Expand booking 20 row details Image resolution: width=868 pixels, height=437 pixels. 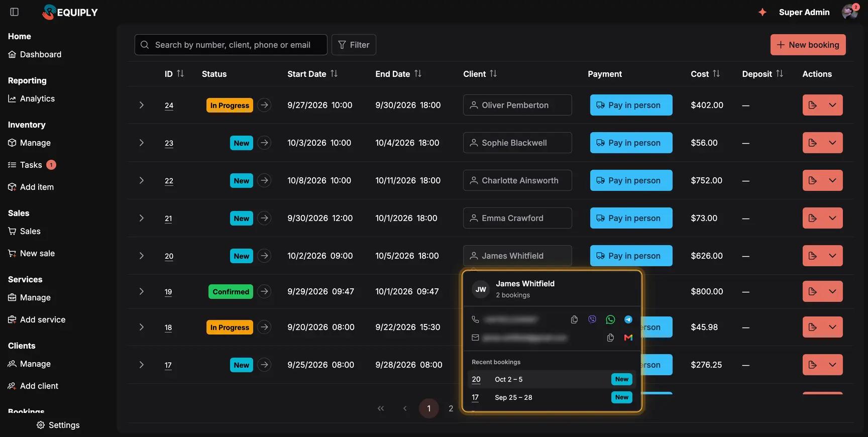pos(142,256)
